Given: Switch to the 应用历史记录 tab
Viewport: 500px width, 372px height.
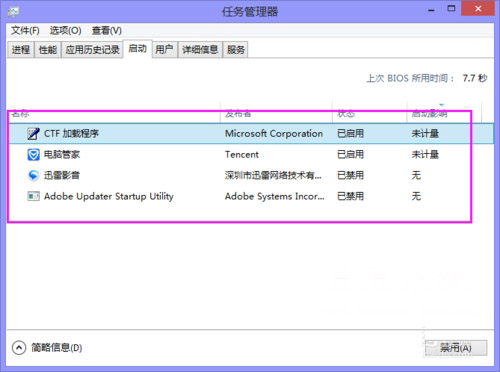Looking at the screenshot, I should coord(92,50).
